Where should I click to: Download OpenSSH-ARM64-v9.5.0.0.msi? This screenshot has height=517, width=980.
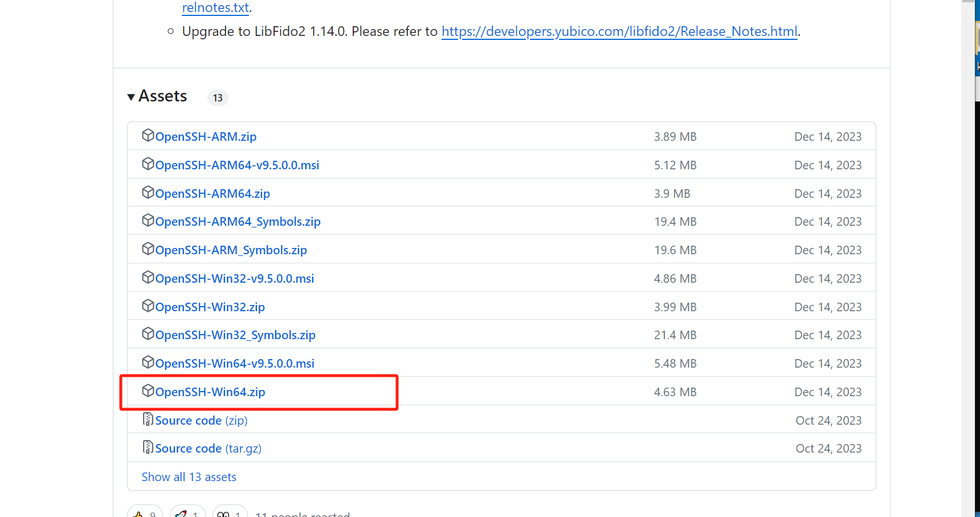coord(237,165)
